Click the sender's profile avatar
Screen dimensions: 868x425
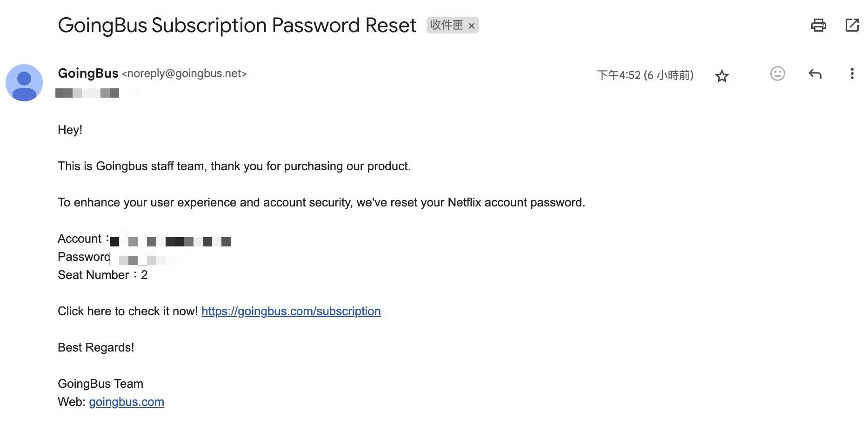click(x=24, y=83)
